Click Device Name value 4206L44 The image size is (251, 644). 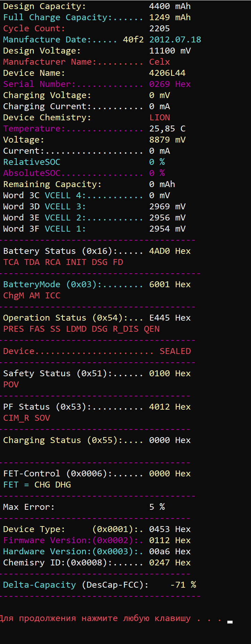pyautogui.click(x=167, y=73)
